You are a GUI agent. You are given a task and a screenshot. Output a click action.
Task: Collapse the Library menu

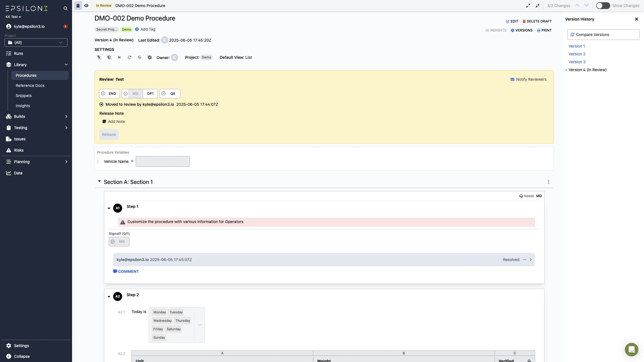[66, 65]
